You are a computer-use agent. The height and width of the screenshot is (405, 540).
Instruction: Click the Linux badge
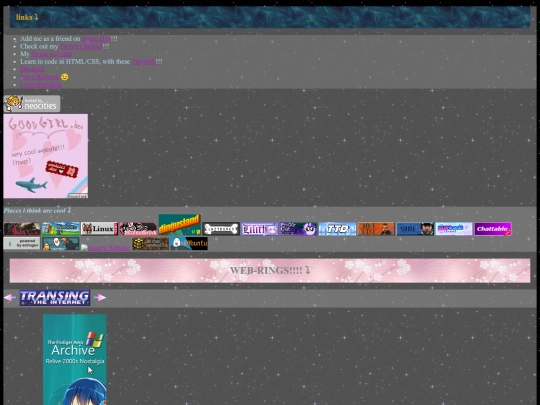click(99, 229)
